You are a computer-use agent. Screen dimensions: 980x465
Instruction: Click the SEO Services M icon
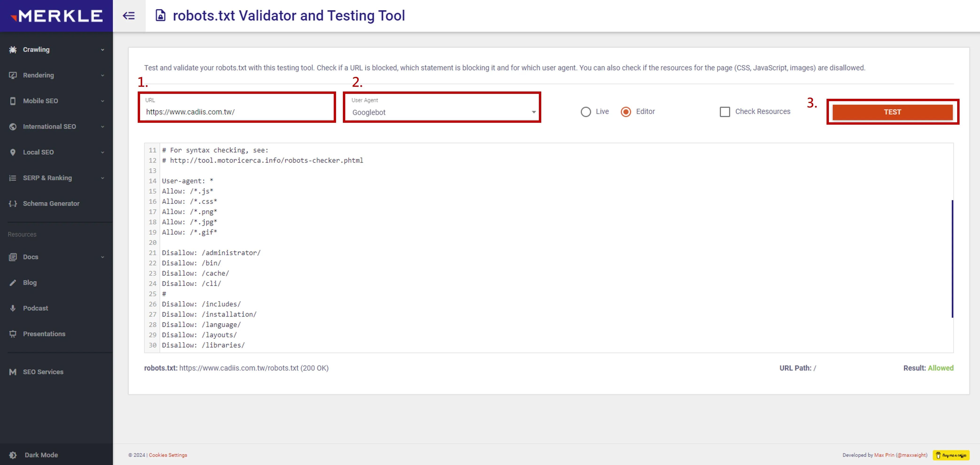click(13, 372)
